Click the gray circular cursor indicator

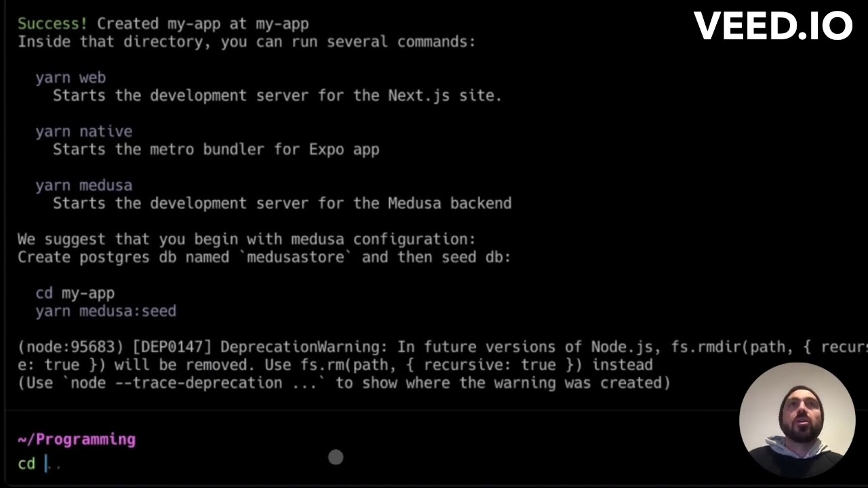[x=336, y=457]
